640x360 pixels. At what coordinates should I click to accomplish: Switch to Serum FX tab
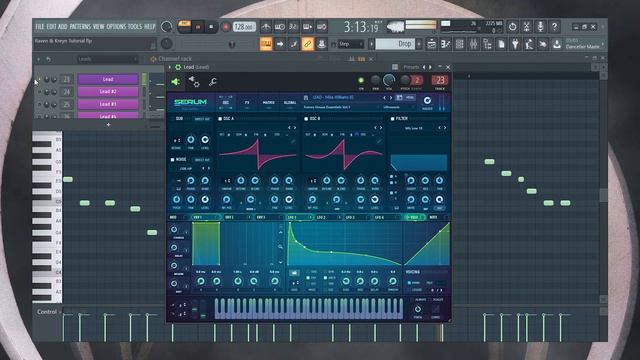(247, 103)
